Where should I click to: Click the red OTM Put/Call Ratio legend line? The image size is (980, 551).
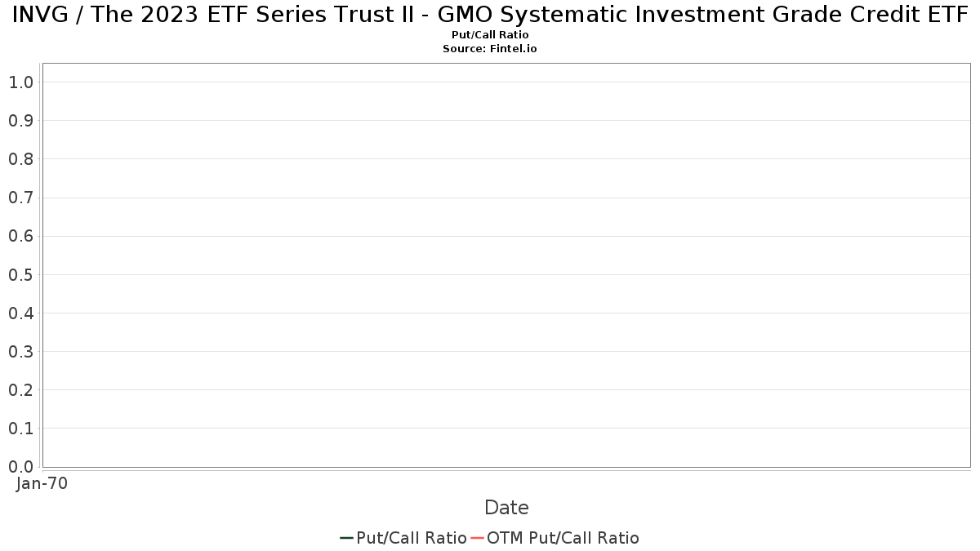[x=478, y=538]
